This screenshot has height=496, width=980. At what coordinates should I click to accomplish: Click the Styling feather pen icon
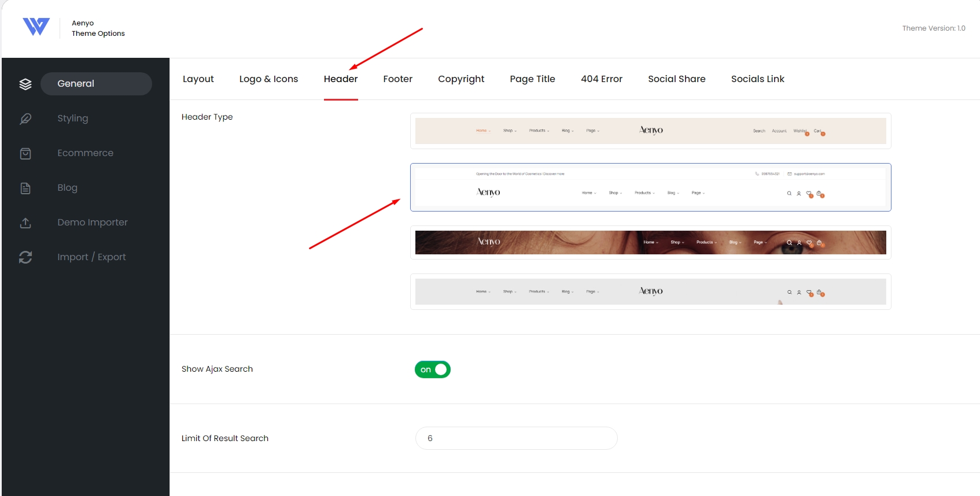tap(25, 119)
